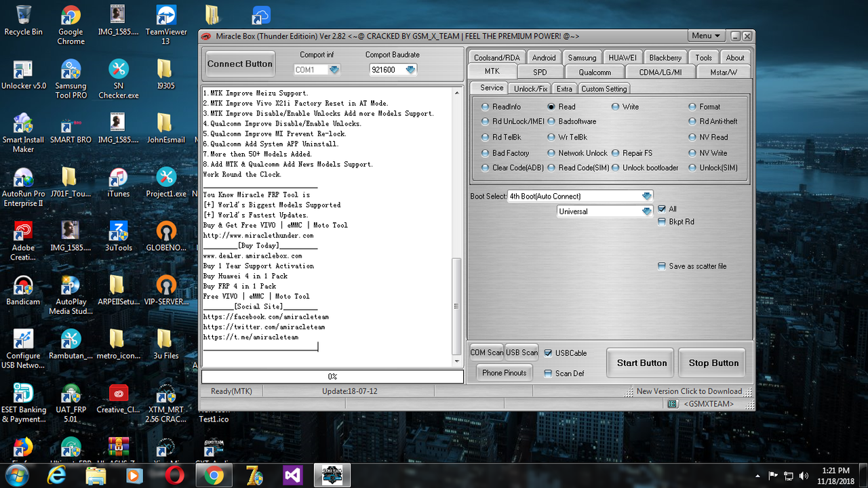868x488 pixels.
Task: Expand the Universal dropdown
Action: coord(605,211)
